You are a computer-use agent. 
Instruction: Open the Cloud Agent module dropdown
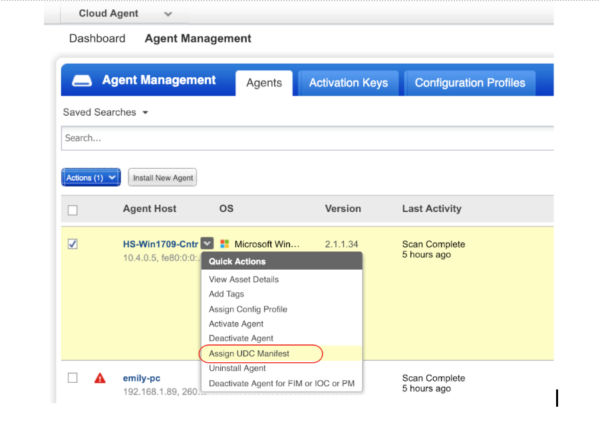point(125,14)
